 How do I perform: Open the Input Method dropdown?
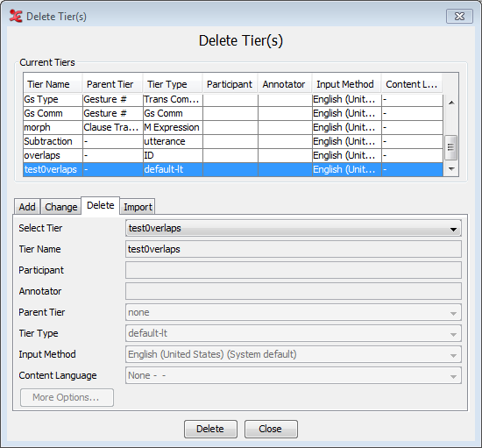pyautogui.click(x=294, y=354)
